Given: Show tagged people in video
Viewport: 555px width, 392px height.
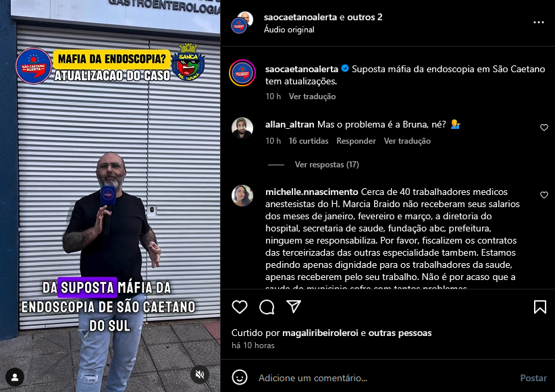Looking at the screenshot, I should (x=15, y=377).
